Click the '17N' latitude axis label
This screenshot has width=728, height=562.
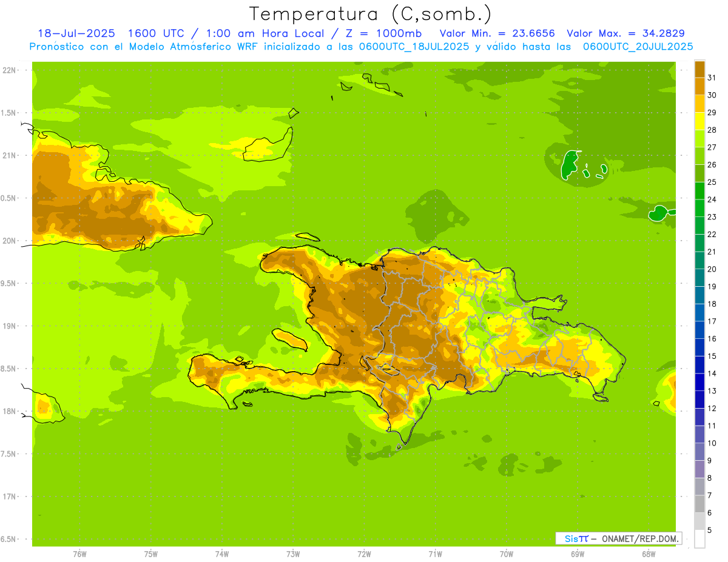click(9, 497)
